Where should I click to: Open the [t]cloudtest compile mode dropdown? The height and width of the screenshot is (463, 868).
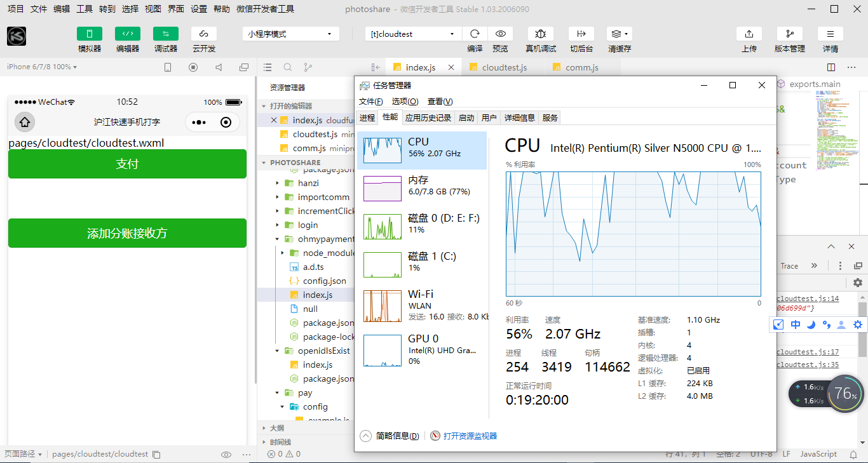(413, 34)
